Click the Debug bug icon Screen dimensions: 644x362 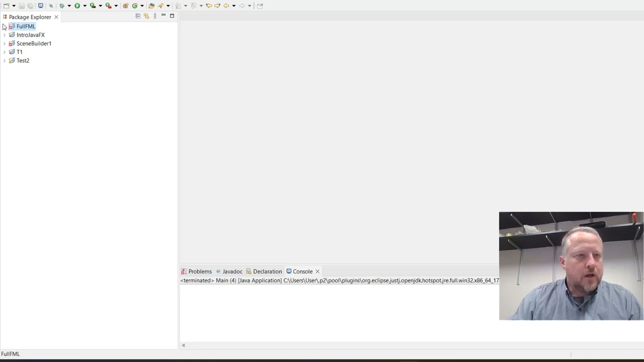click(x=62, y=6)
